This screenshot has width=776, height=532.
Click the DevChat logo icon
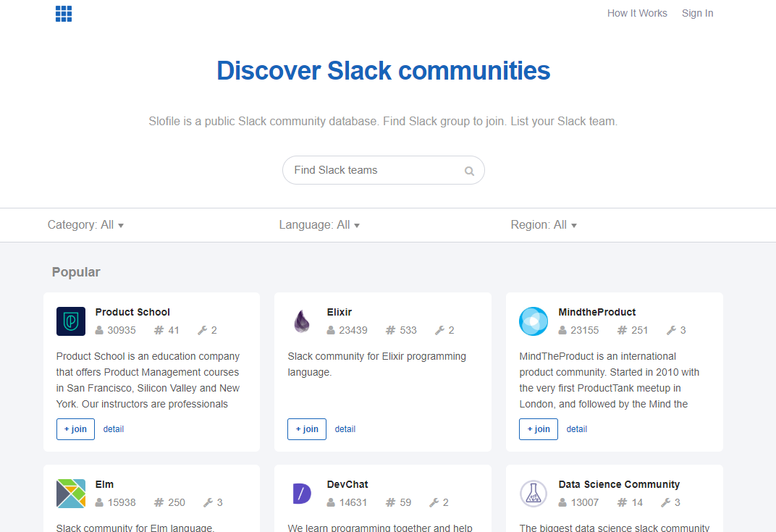(302, 494)
